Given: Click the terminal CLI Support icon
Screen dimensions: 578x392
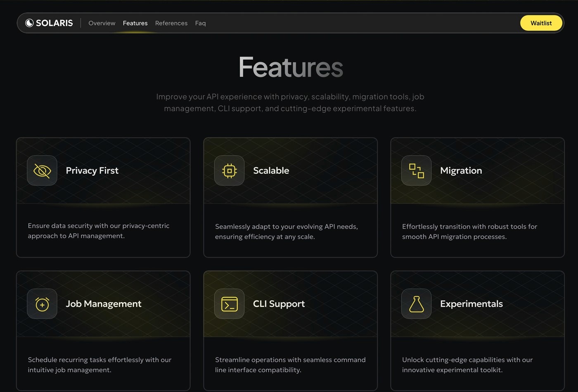Looking at the screenshot, I should coord(229,304).
